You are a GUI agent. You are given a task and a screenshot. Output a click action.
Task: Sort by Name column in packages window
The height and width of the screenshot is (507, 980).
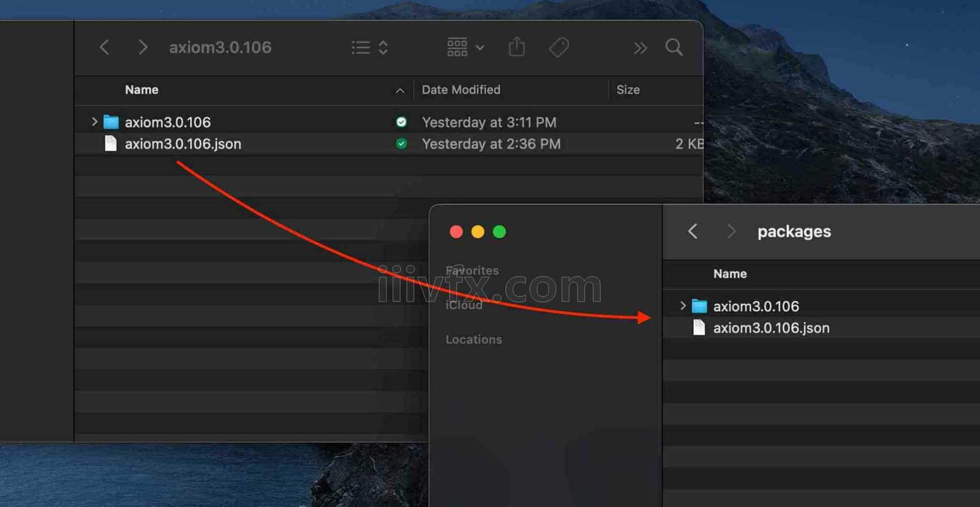(x=730, y=274)
